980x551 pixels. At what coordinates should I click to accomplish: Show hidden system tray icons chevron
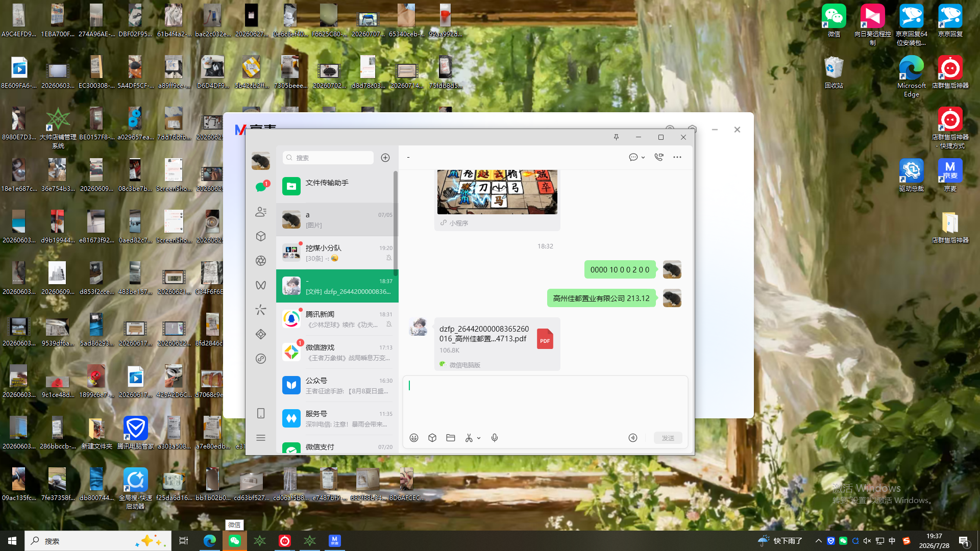coord(819,541)
